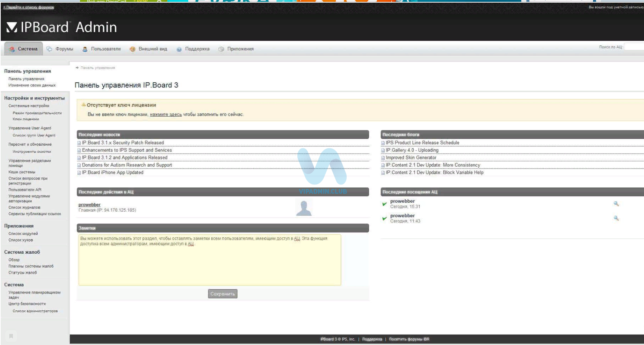Open Enhancements to IPS Support and Services
Image resolution: width=644 pixels, height=345 pixels.
[x=127, y=150]
